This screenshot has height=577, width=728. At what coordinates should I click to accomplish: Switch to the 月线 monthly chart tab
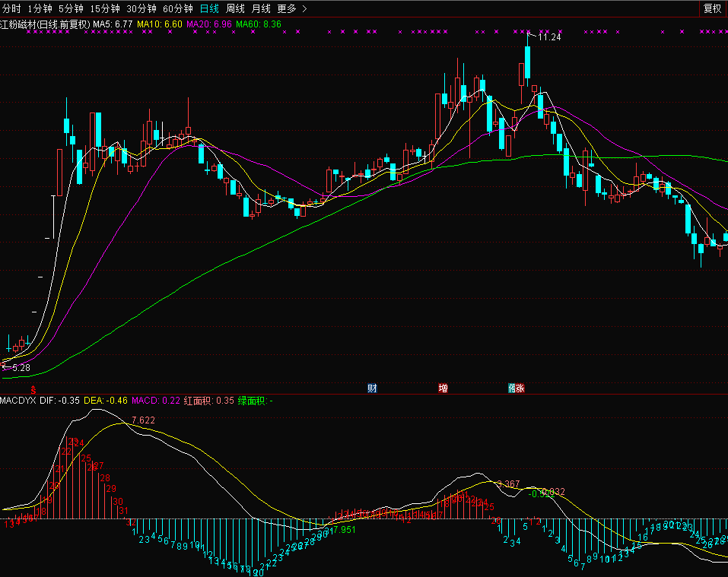[x=261, y=8]
